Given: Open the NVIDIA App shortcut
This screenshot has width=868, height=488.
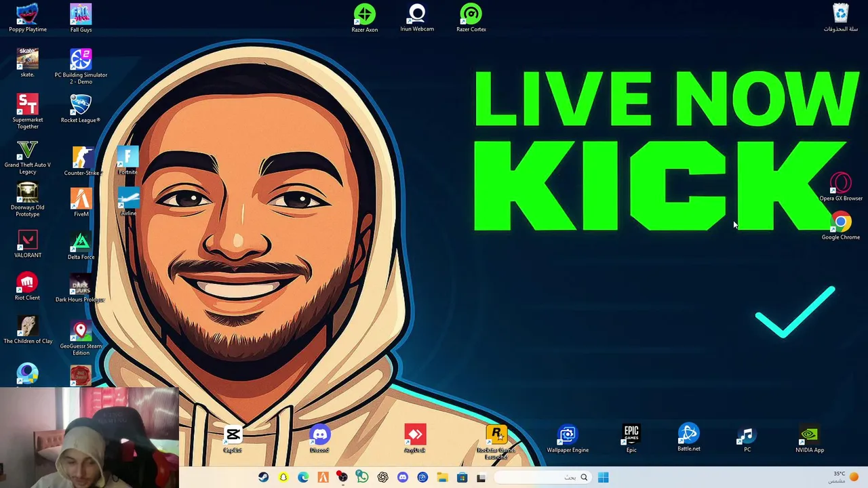Looking at the screenshot, I should pos(810,439).
